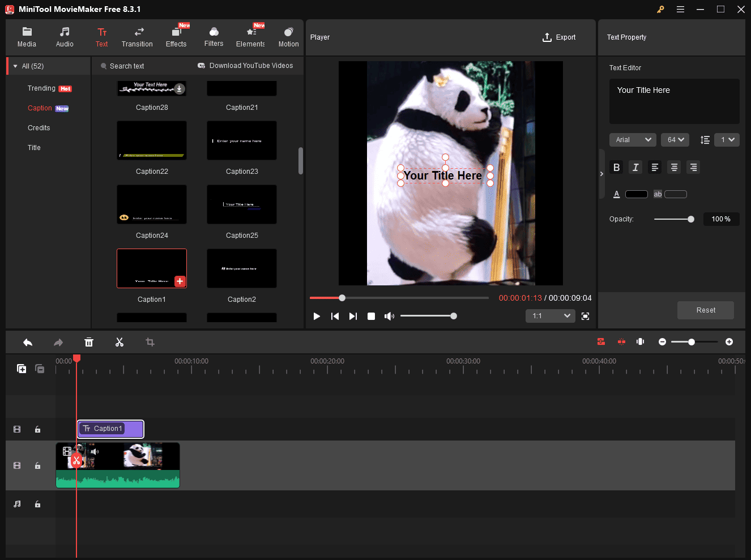Viewport: 751px width, 560px height.
Task: Open the Arial font dropdown
Action: (x=633, y=140)
